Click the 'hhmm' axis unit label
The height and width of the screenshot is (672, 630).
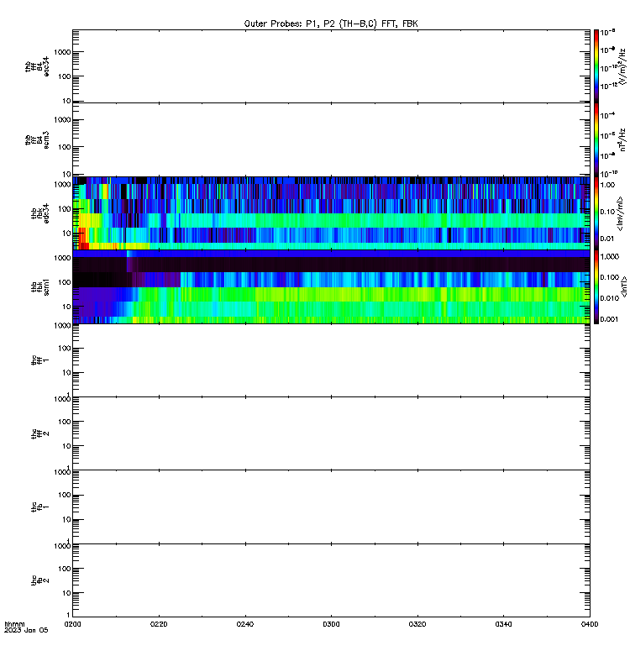coord(14,624)
